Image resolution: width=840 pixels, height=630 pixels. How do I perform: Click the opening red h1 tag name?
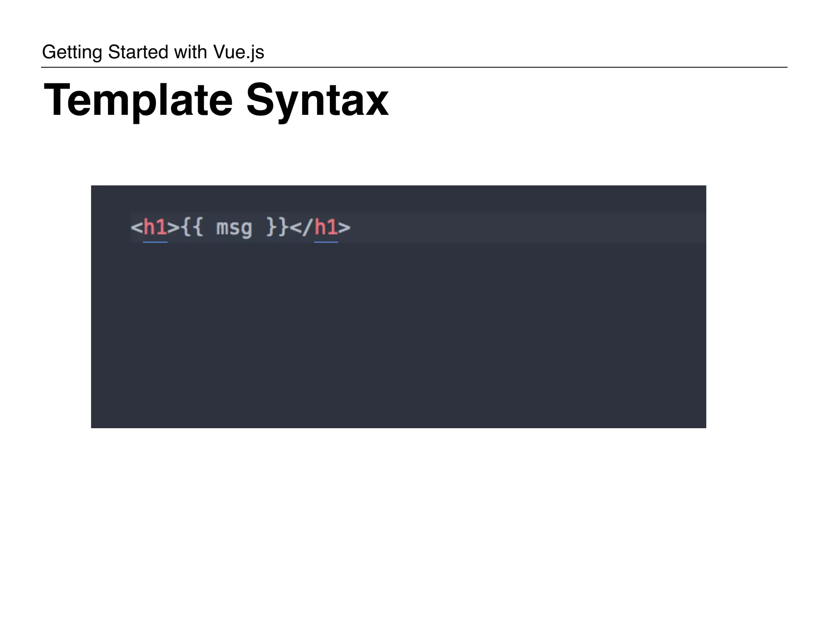tap(155, 227)
